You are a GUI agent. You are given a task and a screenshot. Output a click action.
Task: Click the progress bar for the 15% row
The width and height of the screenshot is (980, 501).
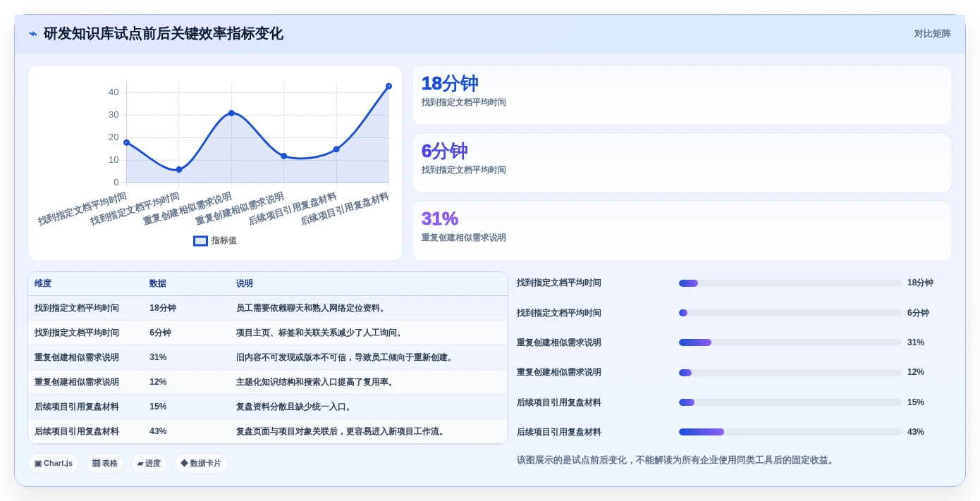(x=790, y=402)
